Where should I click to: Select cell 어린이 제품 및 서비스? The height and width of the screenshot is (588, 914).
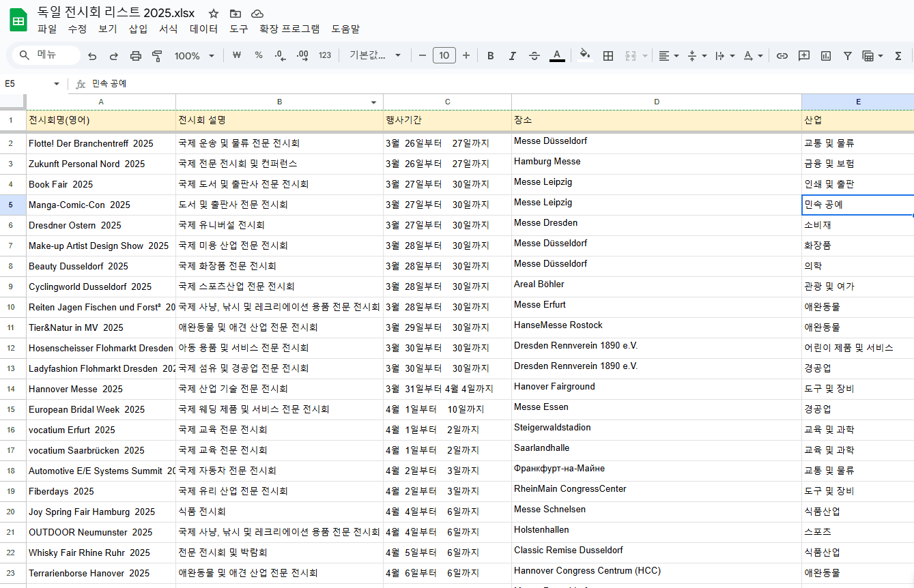pos(858,348)
